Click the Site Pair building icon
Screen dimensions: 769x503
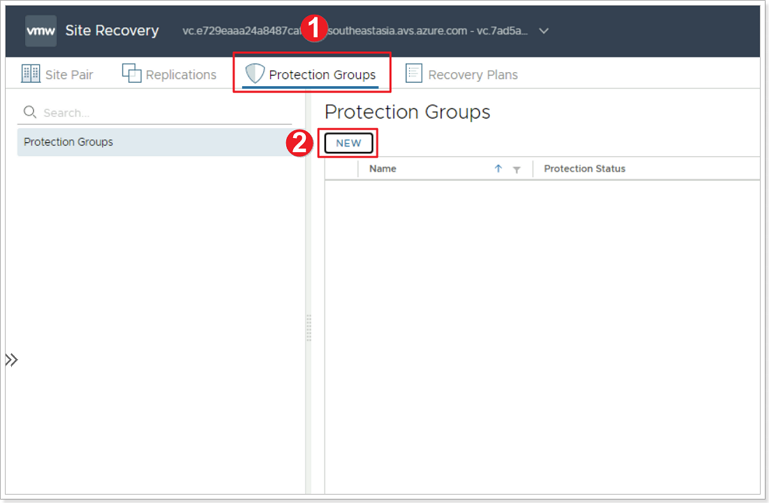(x=30, y=74)
